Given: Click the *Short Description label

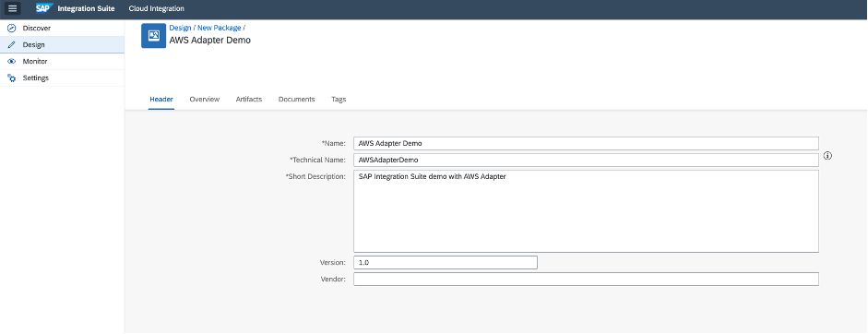Looking at the screenshot, I should click(x=315, y=177).
